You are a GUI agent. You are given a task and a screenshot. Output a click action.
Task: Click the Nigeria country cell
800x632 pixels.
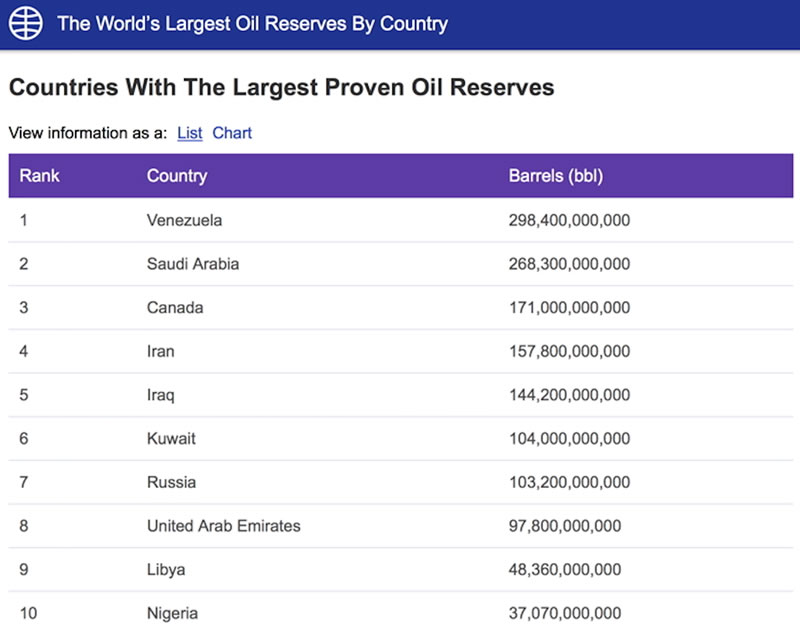pos(172,613)
